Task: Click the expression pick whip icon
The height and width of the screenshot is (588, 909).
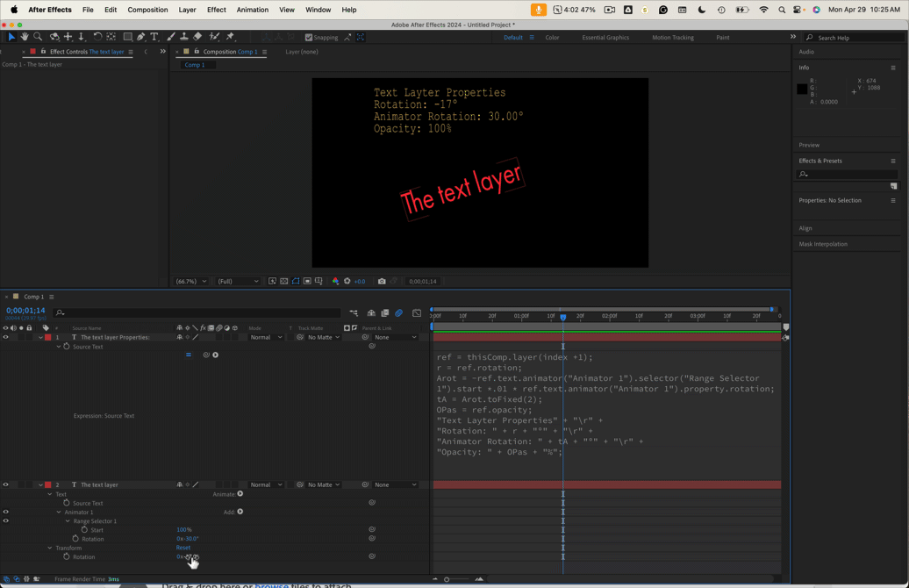Action: pyautogui.click(x=206, y=355)
